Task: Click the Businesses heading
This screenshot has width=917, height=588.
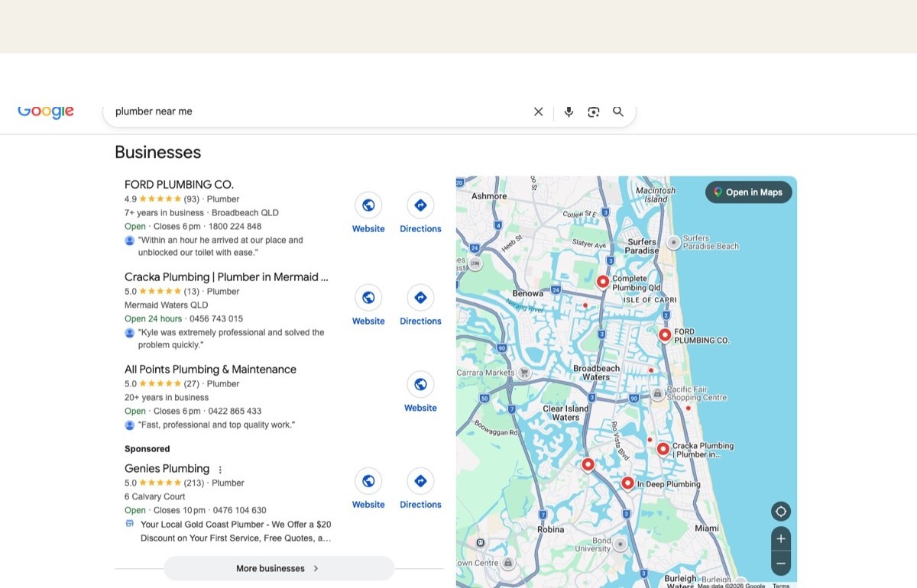Action: (x=157, y=152)
